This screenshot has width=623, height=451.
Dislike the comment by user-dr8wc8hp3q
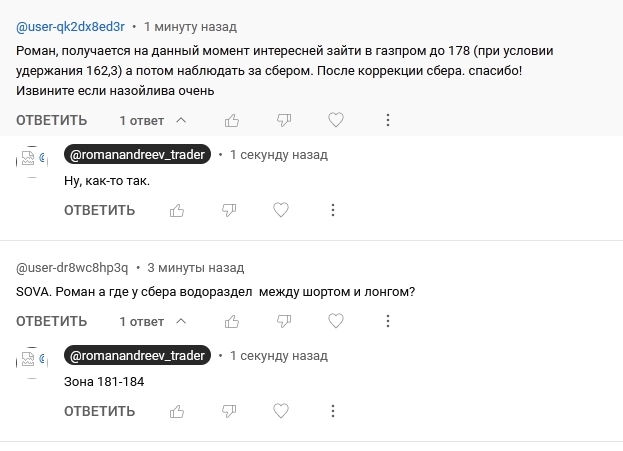284,322
